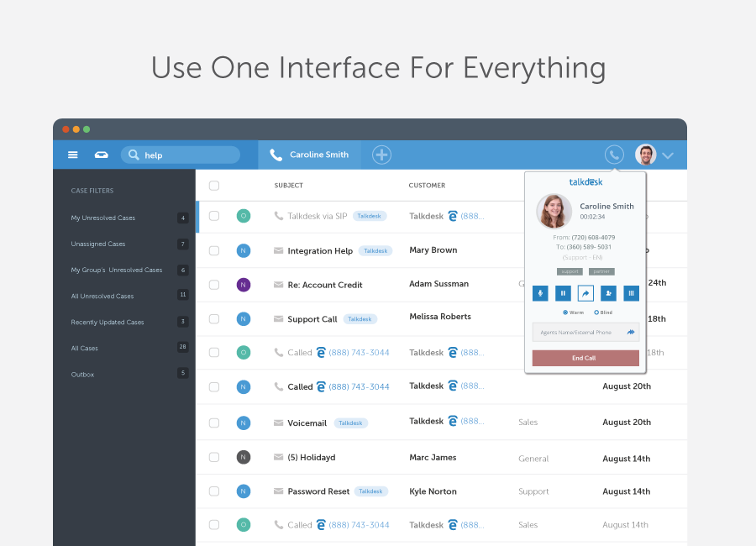756x546 pixels.
Task: Click the Talkdesk label on Support Call
Action: tap(360, 319)
